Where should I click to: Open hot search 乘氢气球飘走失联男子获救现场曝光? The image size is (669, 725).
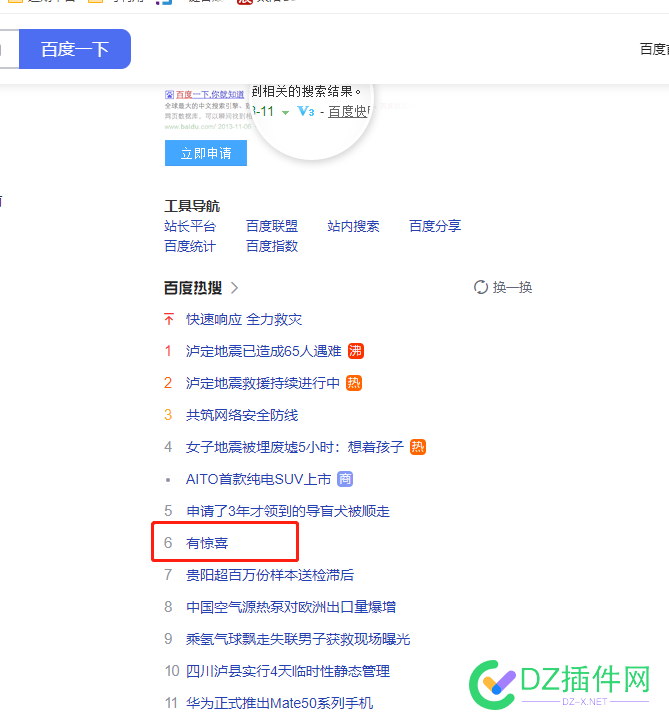pos(298,639)
